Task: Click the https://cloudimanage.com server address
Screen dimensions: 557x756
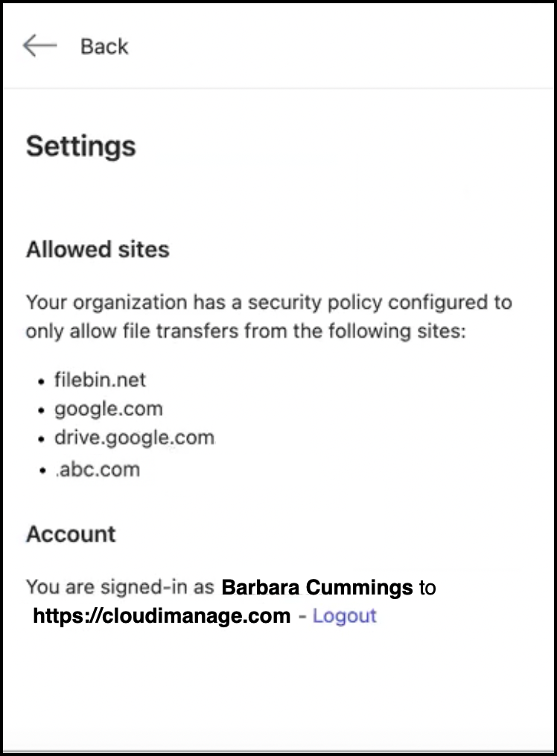Action: click(x=162, y=616)
